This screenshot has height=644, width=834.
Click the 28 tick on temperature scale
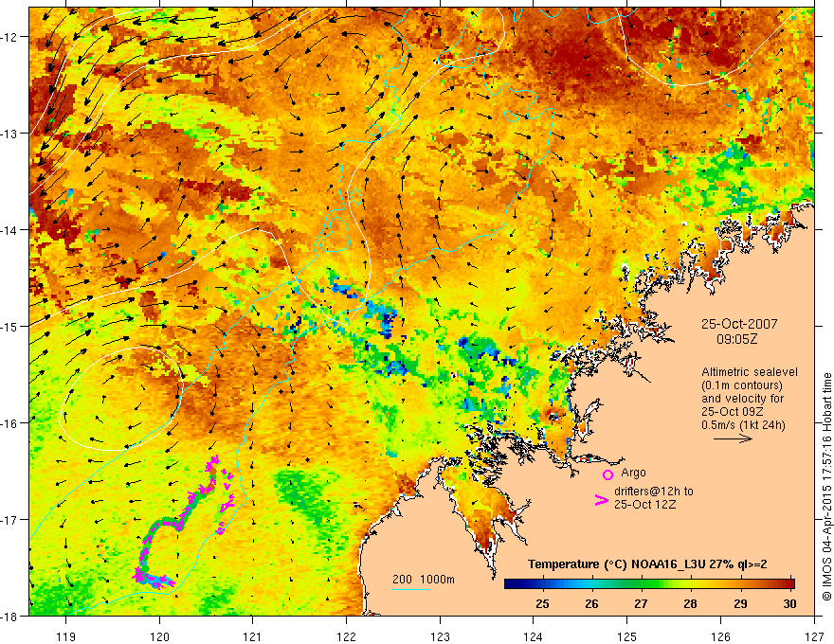point(690,603)
